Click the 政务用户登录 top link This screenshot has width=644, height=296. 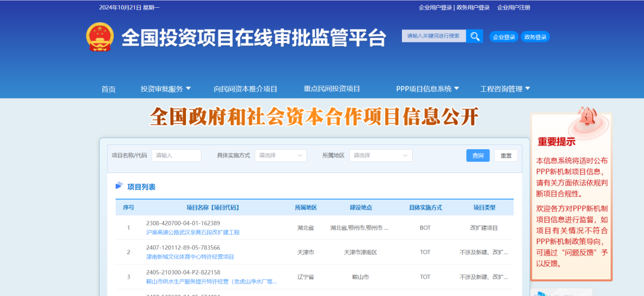click(x=473, y=7)
